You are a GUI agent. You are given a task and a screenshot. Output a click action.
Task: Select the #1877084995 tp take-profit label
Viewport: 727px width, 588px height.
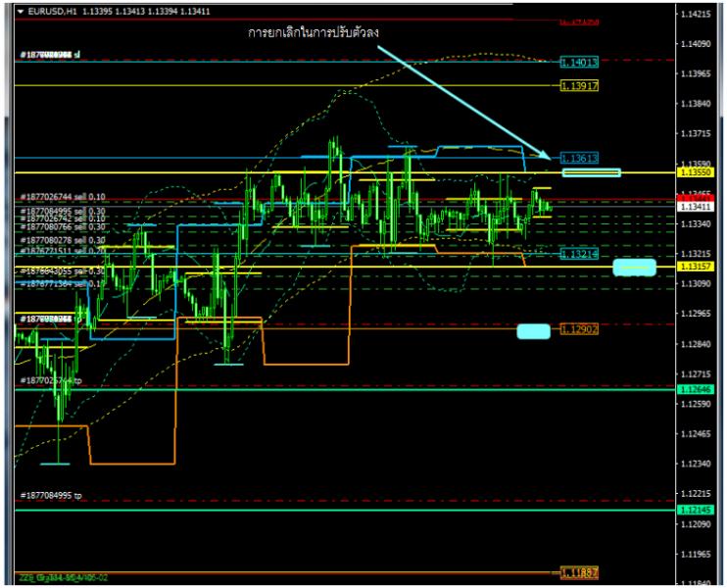[51, 496]
